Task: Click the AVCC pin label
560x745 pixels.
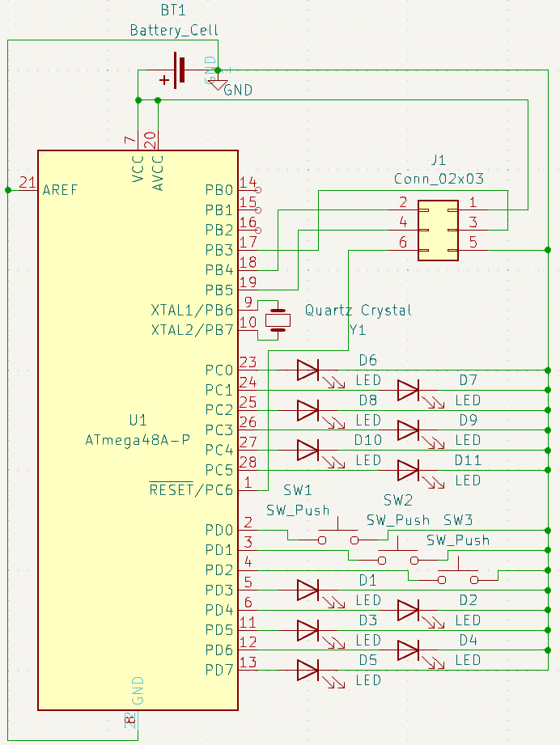Action: tap(158, 173)
